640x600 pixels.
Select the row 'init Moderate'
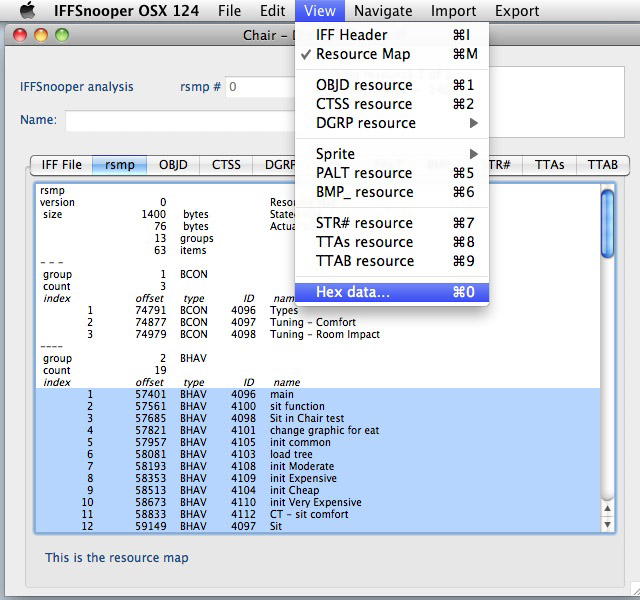[318, 466]
